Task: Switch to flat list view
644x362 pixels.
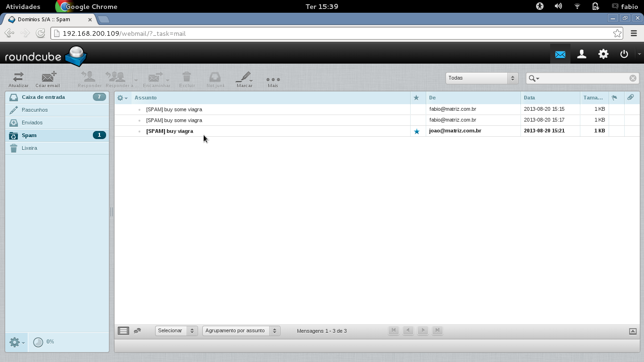Action: click(123, 331)
